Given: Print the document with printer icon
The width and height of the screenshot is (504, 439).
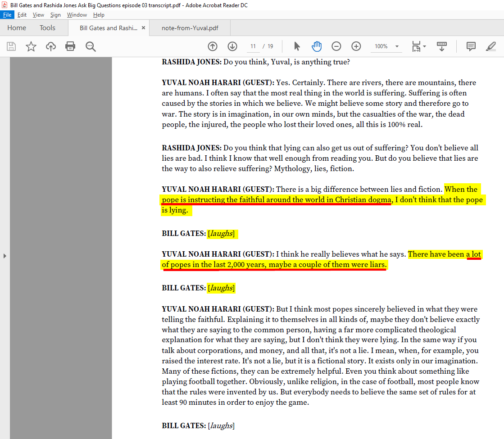Looking at the screenshot, I should [x=70, y=46].
